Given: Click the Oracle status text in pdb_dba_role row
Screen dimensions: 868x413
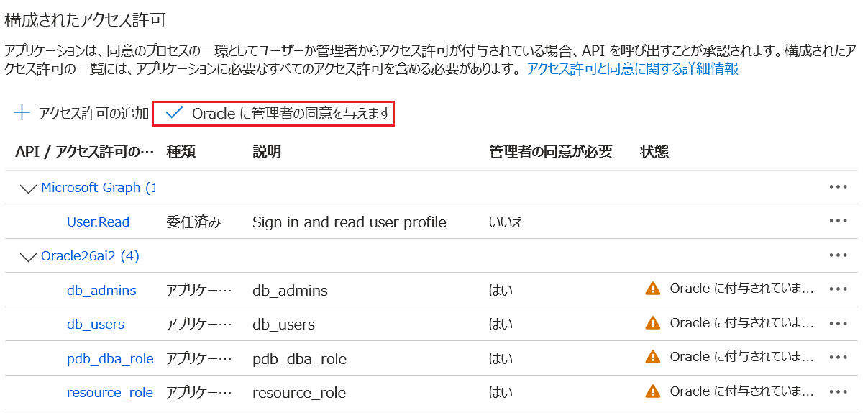Looking at the screenshot, I should coord(742,356).
